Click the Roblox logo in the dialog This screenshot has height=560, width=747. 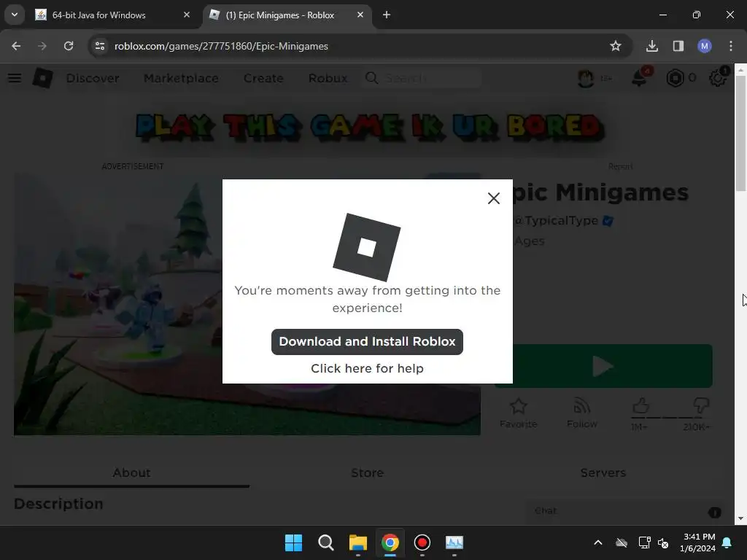pos(366,247)
